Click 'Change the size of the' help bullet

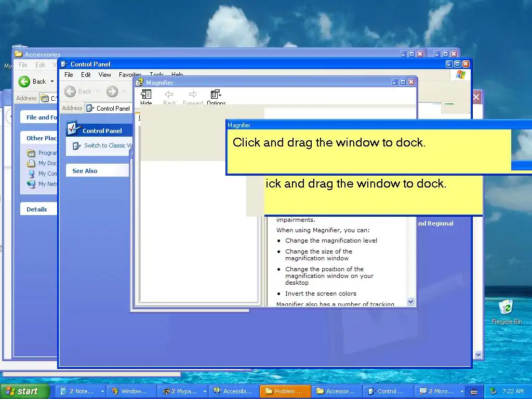pos(318,251)
